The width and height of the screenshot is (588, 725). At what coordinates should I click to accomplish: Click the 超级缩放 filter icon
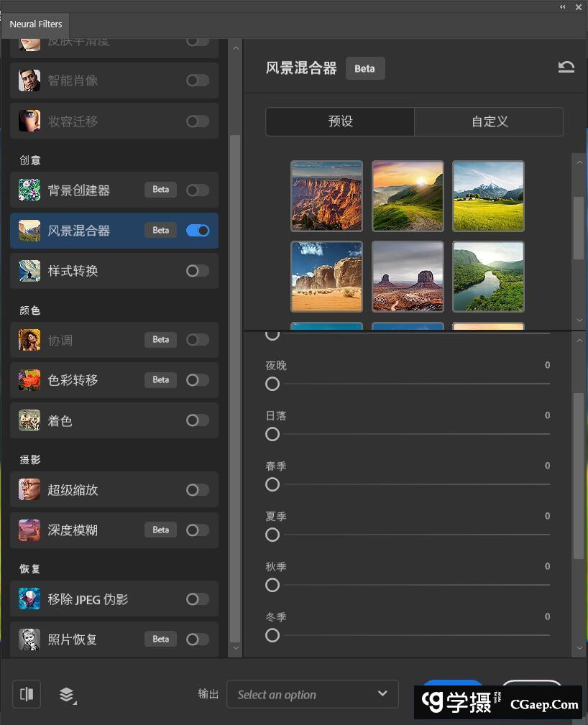[x=29, y=489]
